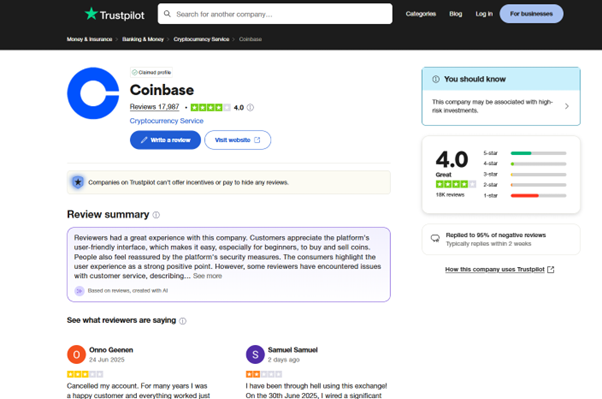
Task: Filter reviews by 2-star
Action: pyautogui.click(x=524, y=185)
